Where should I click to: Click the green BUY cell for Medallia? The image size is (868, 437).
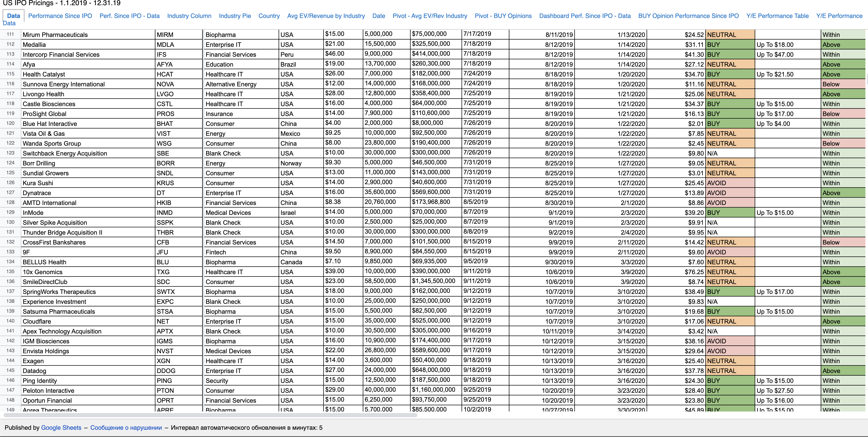tap(730, 44)
